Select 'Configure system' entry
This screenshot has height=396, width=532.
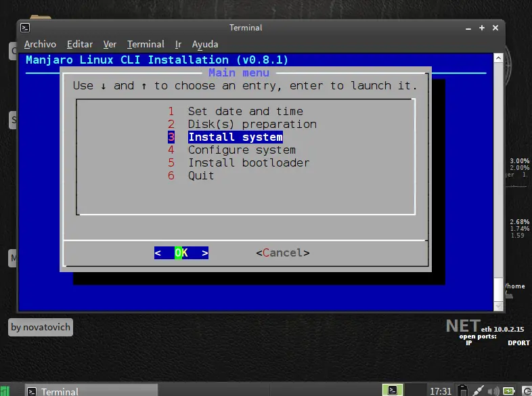pyautogui.click(x=242, y=150)
